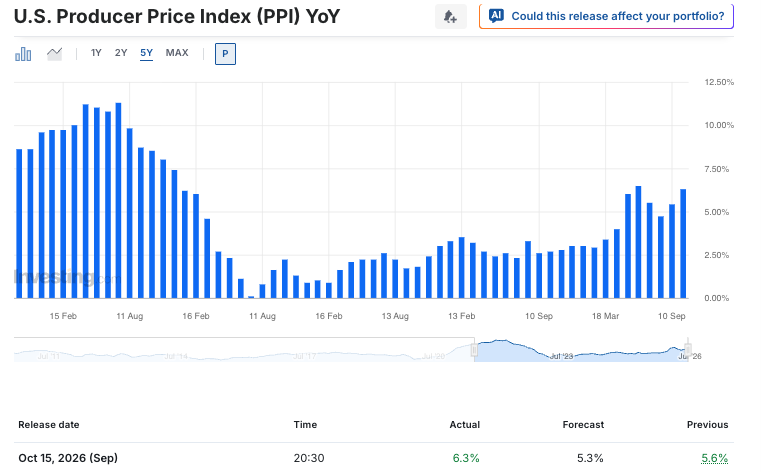761x472 pixels.
Task: Switch to area line chart icon
Action: (x=54, y=53)
